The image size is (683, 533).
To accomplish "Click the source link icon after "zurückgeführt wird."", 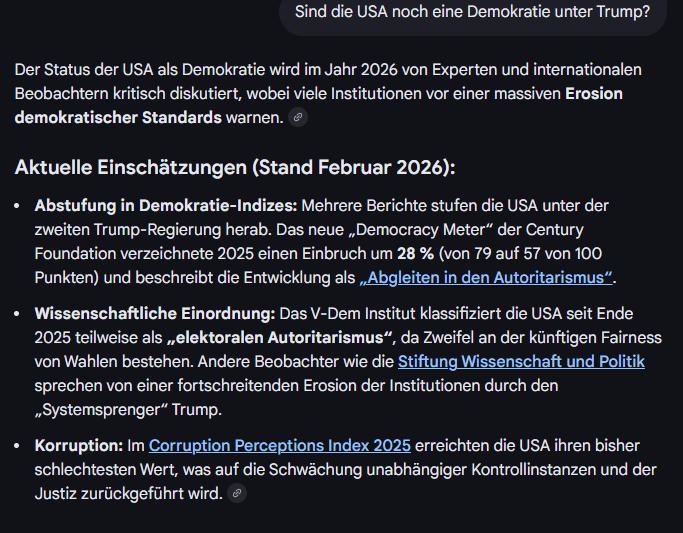I will point(237,493).
